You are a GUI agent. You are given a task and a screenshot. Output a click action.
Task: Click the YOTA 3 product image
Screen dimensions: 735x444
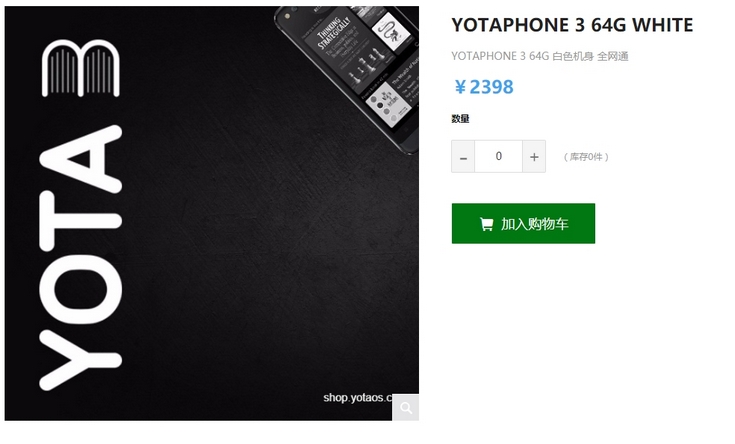[x=212, y=213]
